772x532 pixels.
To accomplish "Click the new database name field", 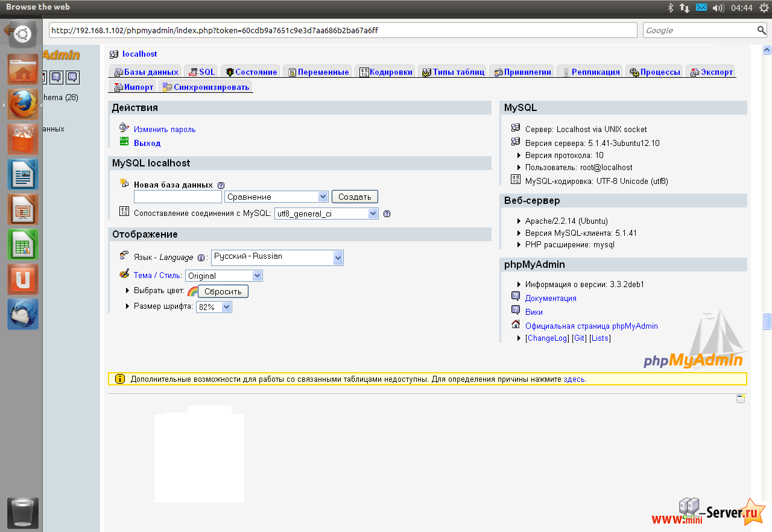I will click(178, 197).
